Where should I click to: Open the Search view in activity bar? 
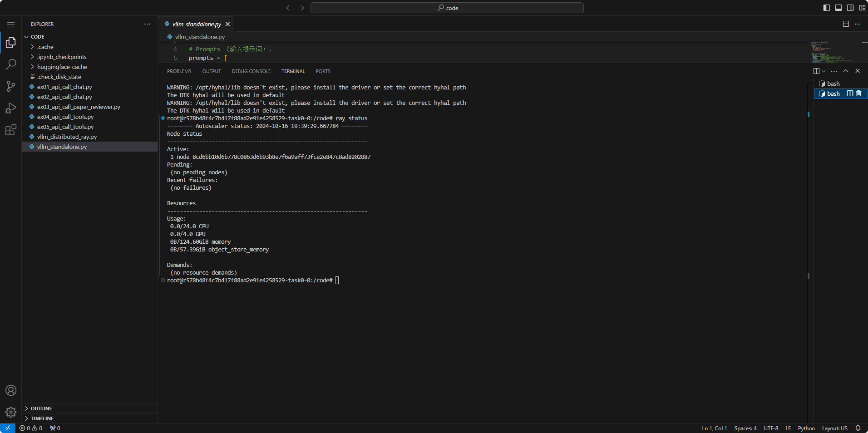[x=11, y=64]
